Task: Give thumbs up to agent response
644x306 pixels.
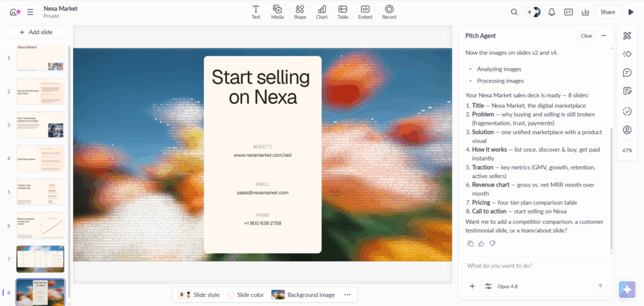Action: [x=481, y=244]
